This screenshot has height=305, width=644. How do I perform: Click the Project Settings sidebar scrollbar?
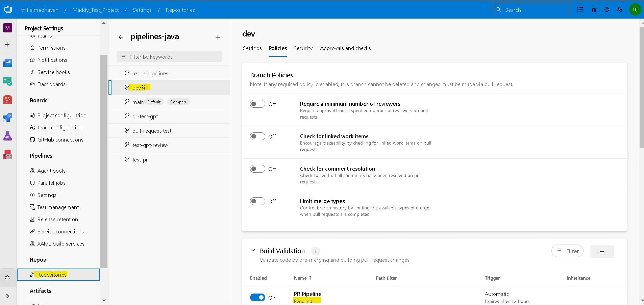(x=104, y=161)
